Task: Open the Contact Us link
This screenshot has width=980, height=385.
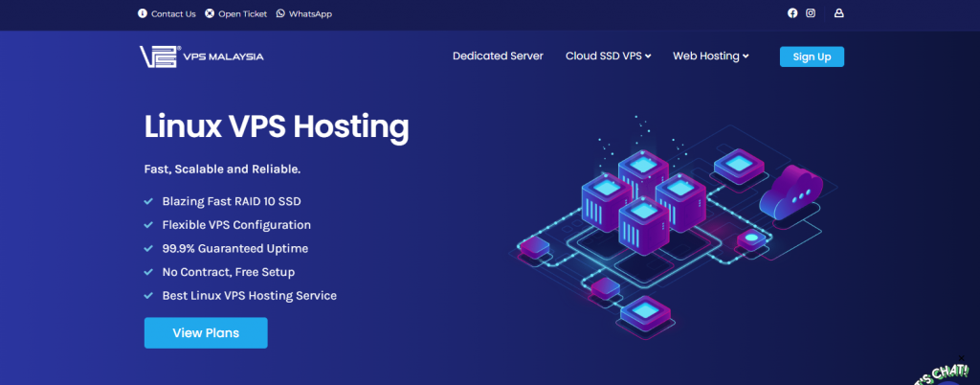Action: tap(173, 13)
